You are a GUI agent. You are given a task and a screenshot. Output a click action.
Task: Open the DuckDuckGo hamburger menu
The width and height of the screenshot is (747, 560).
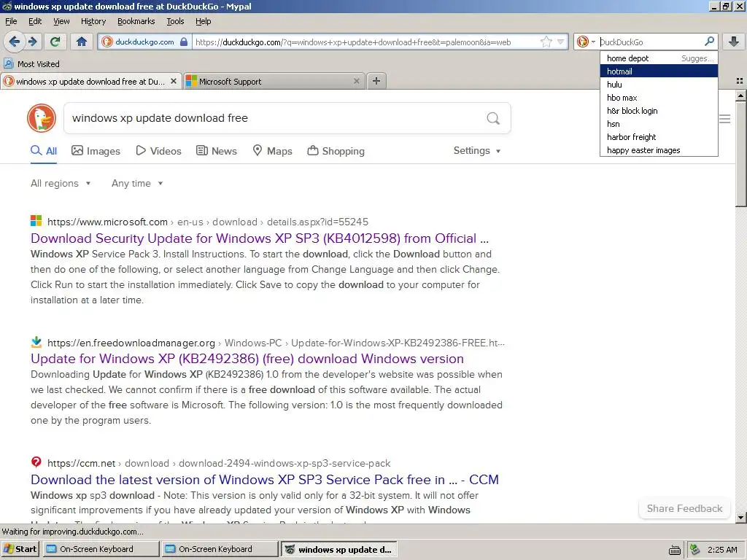tap(724, 119)
